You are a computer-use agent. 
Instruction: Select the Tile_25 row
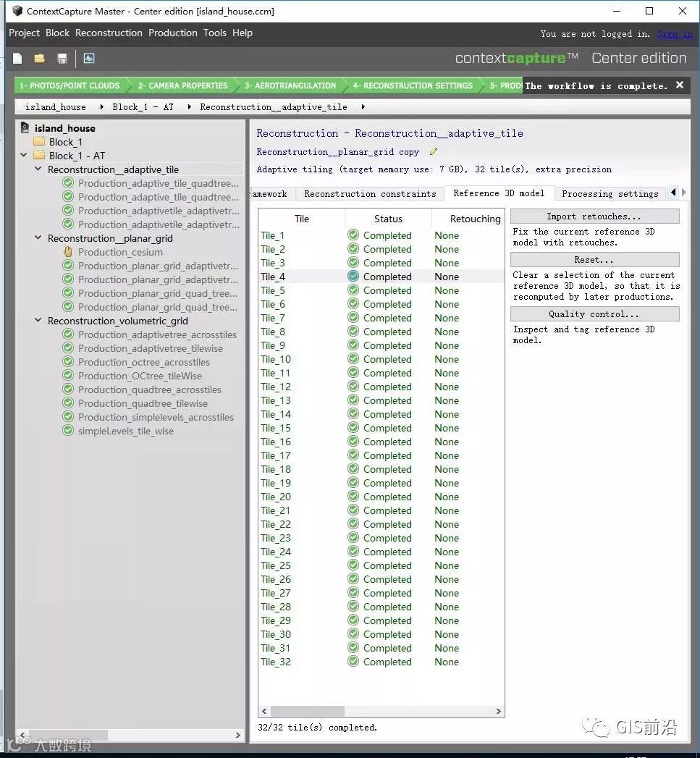coord(381,565)
